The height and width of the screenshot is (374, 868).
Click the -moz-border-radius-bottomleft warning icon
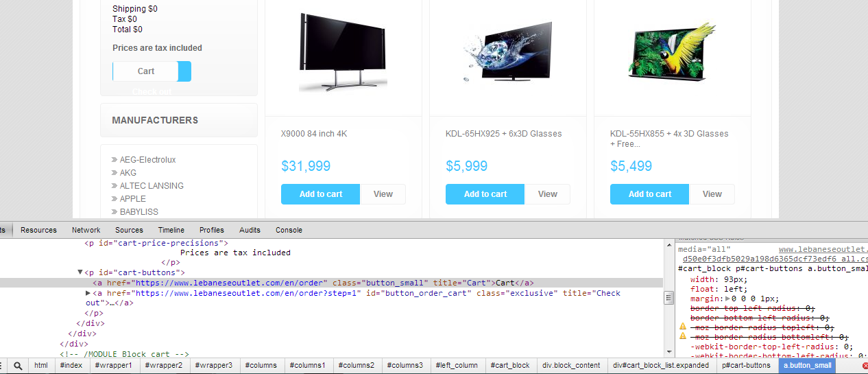coord(683,337)
